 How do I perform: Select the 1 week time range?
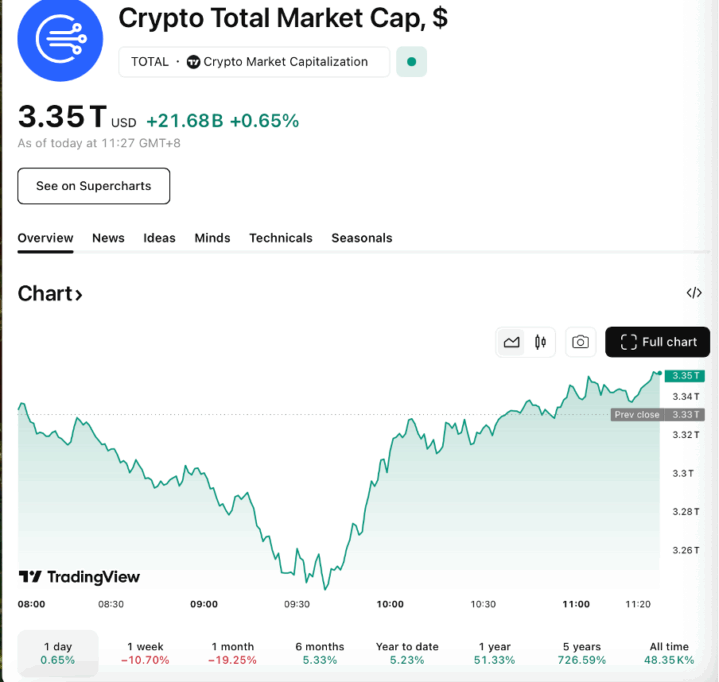(145, 653)
